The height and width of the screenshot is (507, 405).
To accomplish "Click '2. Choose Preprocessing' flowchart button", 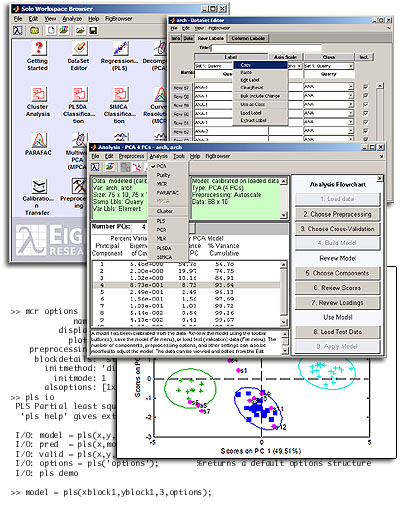I will click(x=337, y=214).
